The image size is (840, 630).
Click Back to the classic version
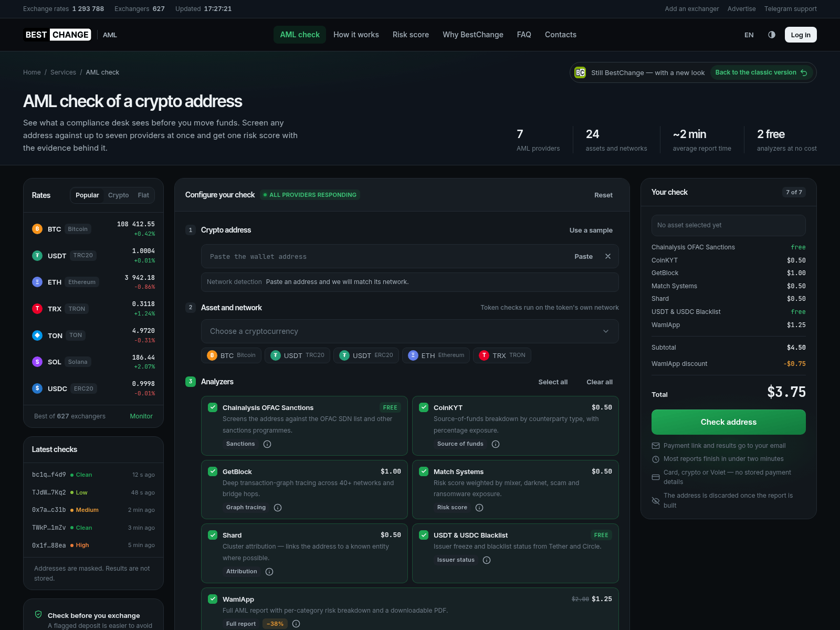click(761, 72)
